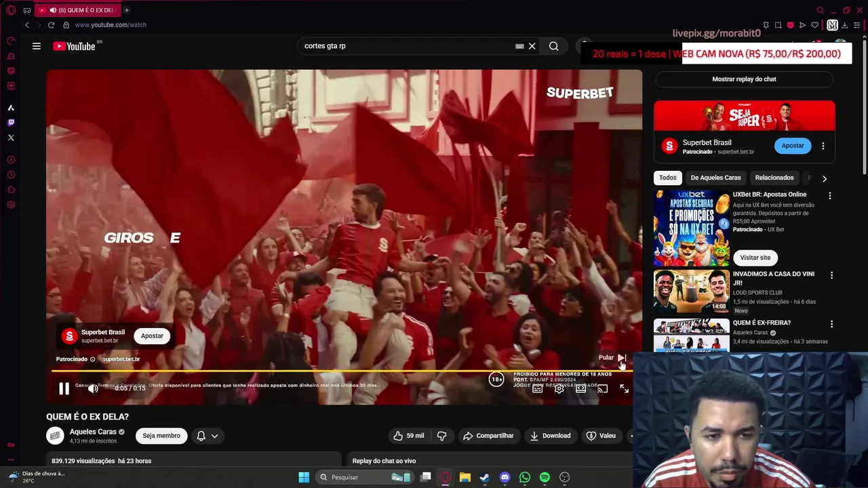Open the Windows Start menu

pyautogui.click(x=304, y=477)
